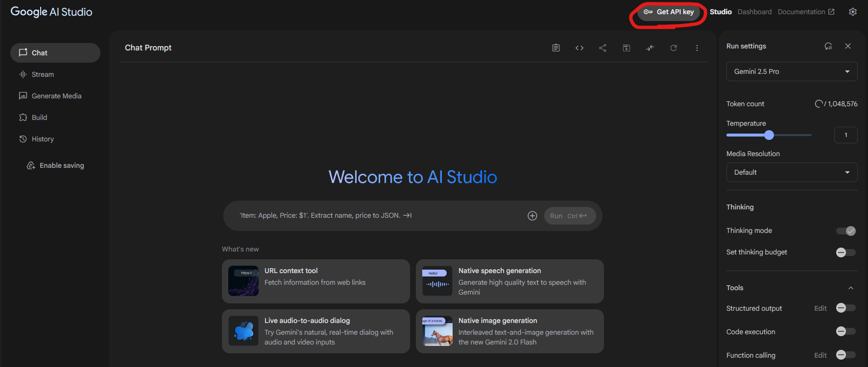Click the horse Native image generation thumbnail
868x367 pixels.
pos(437,331)
